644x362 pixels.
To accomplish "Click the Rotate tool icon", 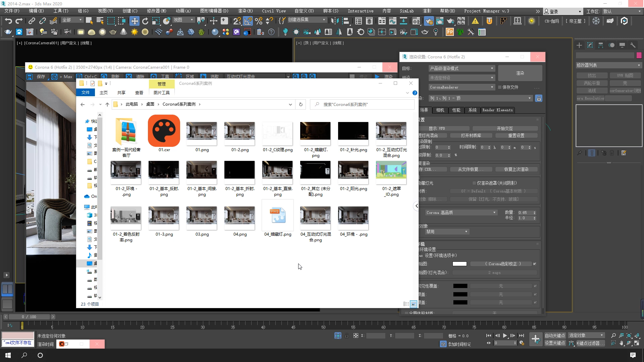I will (145, 21).
